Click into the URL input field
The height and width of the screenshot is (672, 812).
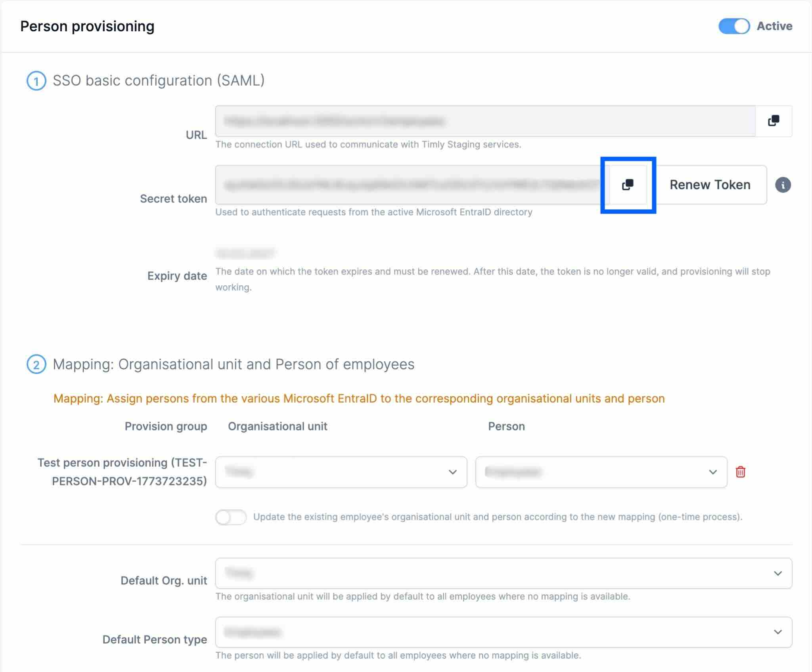click(x=485, y=121)
